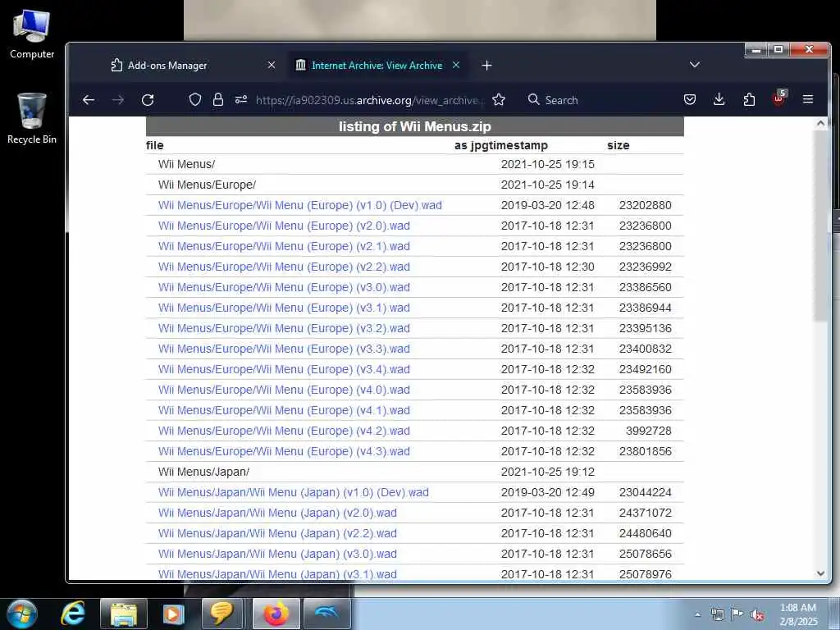Show hidden system tray icons arrow
Viewport: 840px width, 630px height.
[x=697, y=614]
